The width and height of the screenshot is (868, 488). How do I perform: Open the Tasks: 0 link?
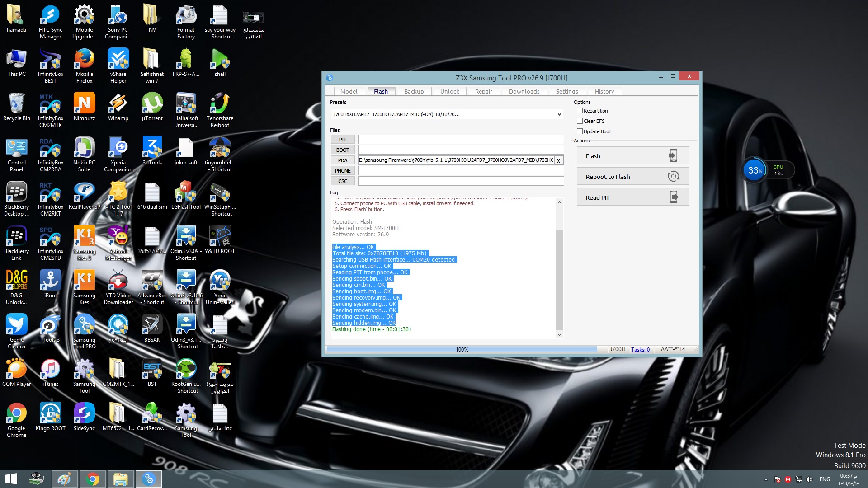point(640,349)
